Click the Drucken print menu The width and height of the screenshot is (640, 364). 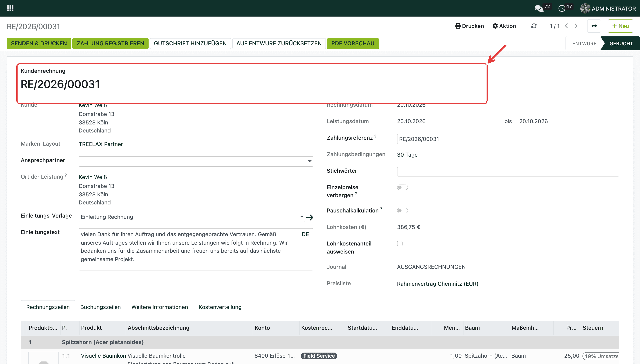click(x=469, y=26)
